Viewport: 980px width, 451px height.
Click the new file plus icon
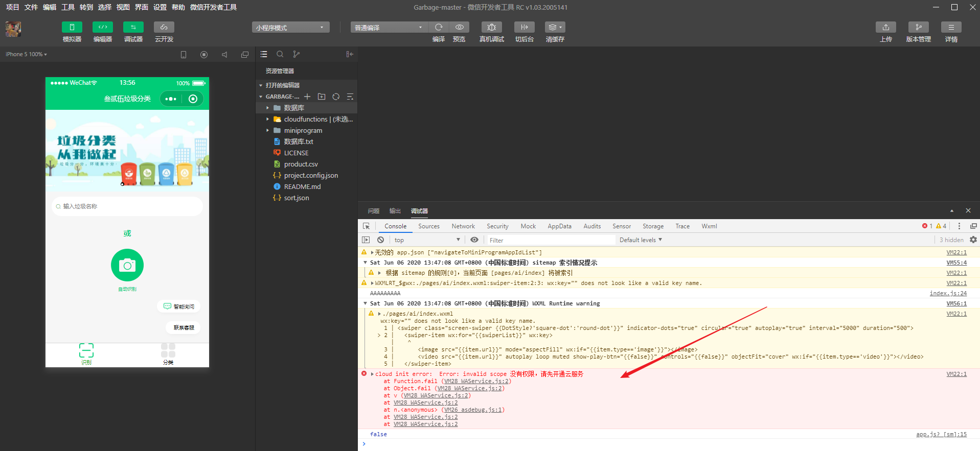(x=307, y=97)
